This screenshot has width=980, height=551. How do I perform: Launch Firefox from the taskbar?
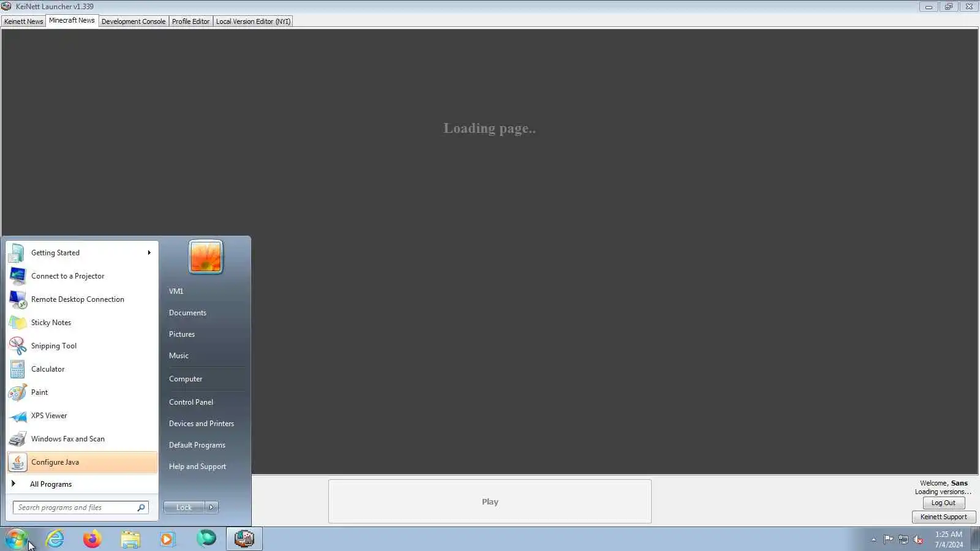[92, 539]
